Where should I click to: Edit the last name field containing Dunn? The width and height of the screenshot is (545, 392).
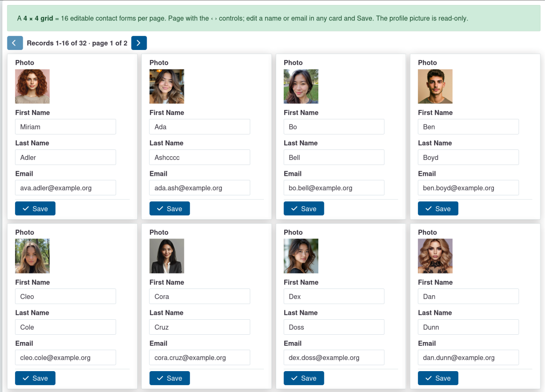(x=468, y=327)
